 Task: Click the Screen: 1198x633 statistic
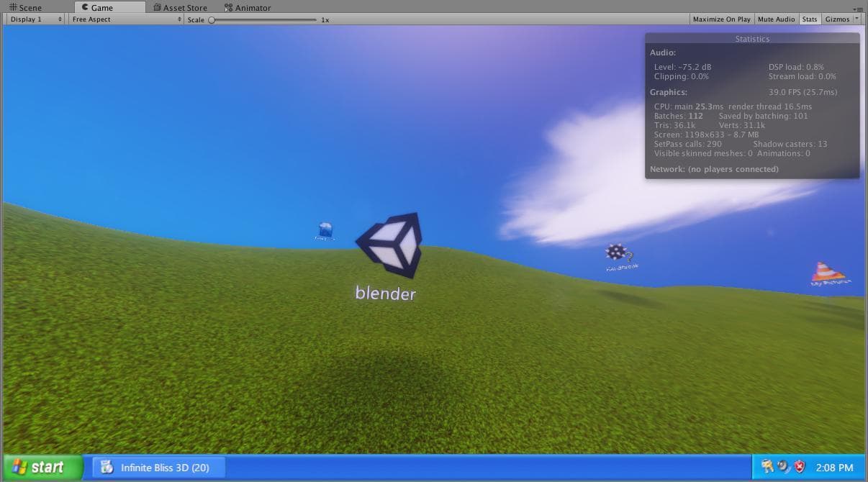click(x=706, y=135)
